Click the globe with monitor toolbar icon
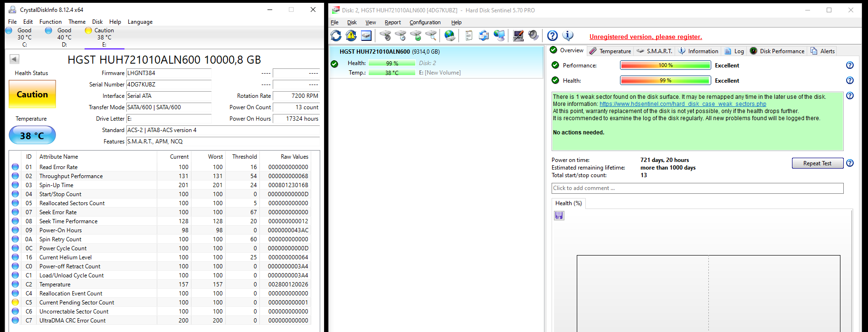 pos(499,36)
